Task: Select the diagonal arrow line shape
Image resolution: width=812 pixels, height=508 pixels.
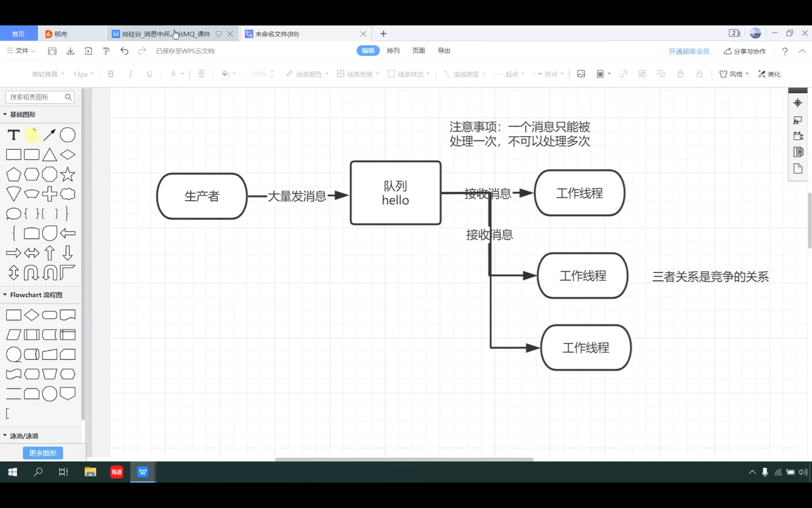Action: 49,135
